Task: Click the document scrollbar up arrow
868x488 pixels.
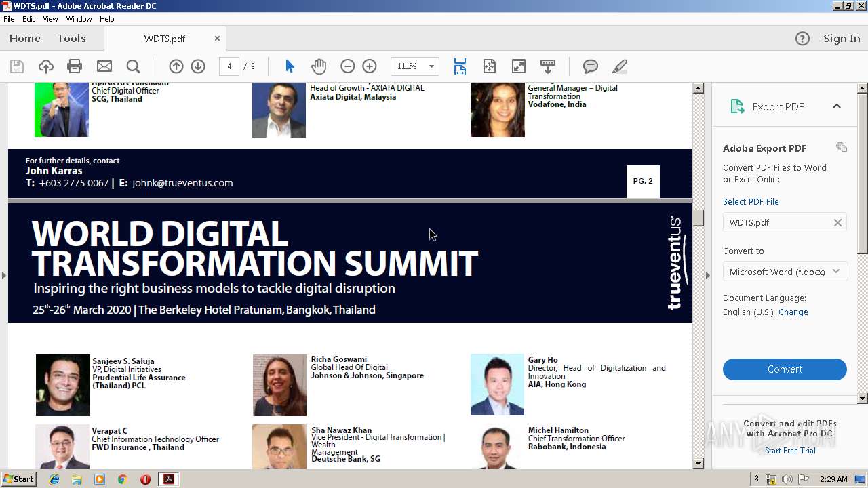Action: [x=698, y=88]
